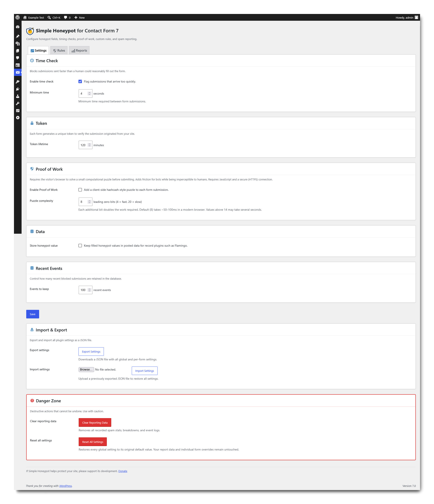Switch to the Rules tab
Screen dimensions: 434x504
pos(59,50)
